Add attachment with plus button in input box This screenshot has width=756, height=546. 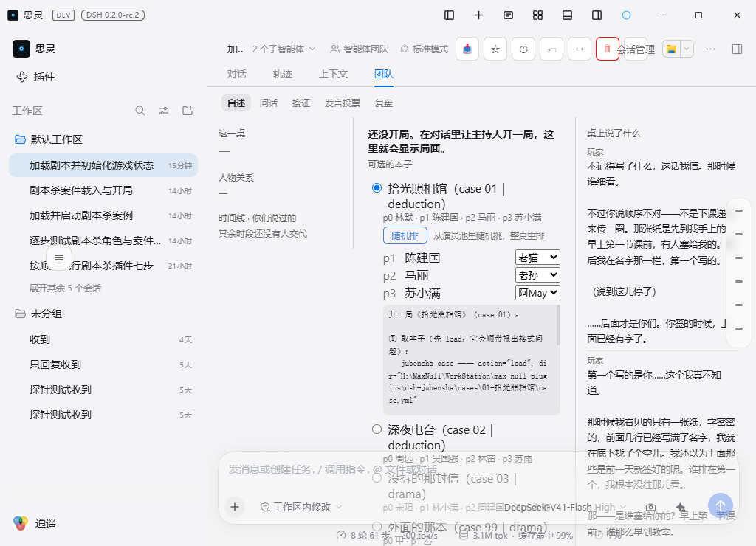click(235, 506)
